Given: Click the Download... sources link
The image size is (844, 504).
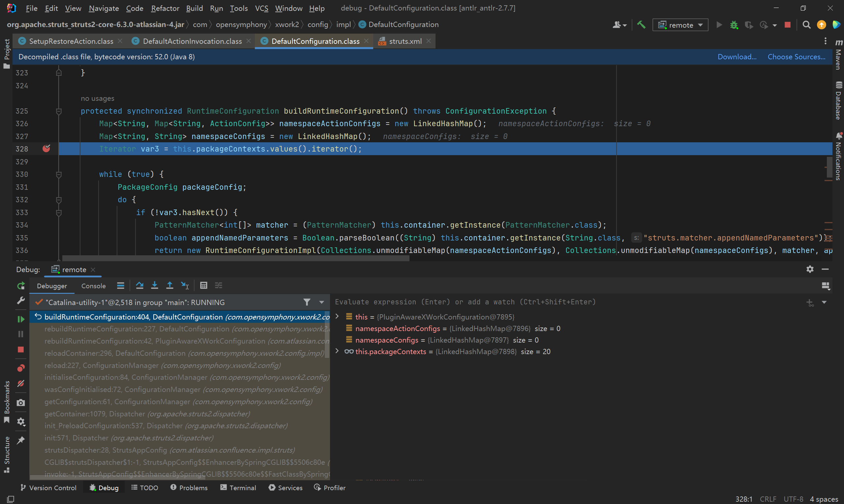Looking at the screenshot, I should click(737, 57).
